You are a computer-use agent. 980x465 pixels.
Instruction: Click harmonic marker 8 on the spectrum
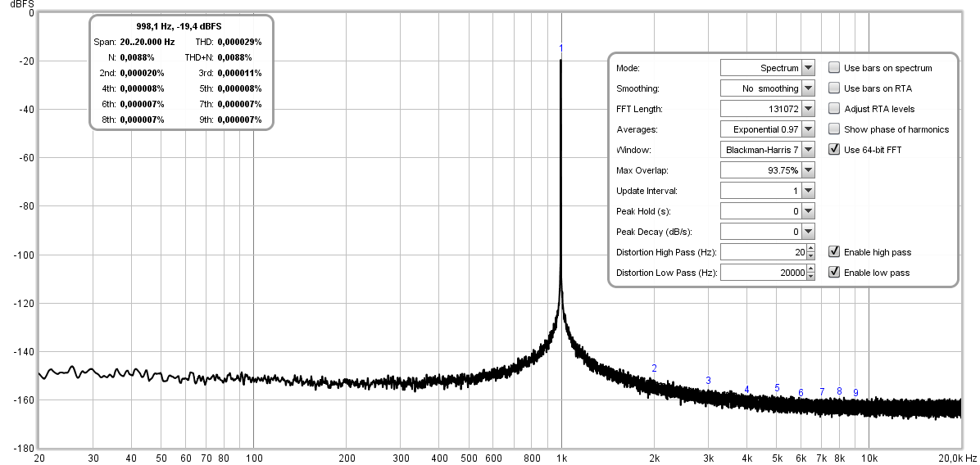(x=839, y=391)
